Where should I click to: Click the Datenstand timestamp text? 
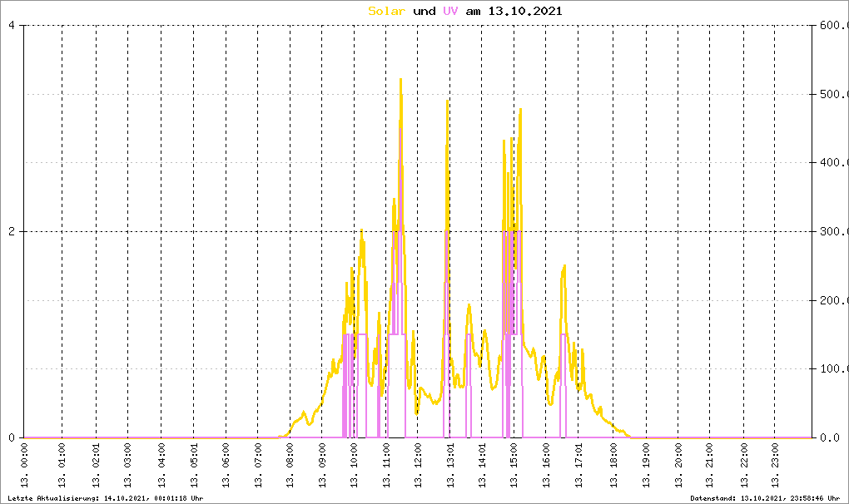click(x=765, y=498)
